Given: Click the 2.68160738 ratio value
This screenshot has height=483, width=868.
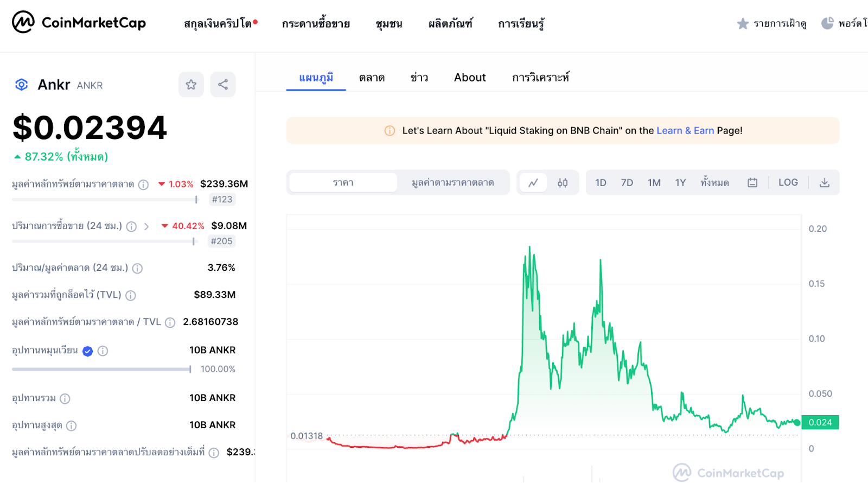Looking at the screenshot, I should 210,322.
